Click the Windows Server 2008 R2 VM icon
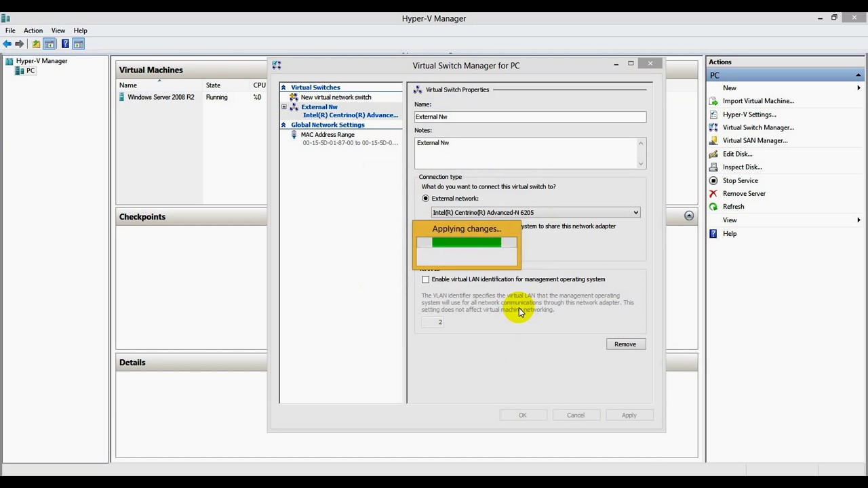The height and width of the screenshot is (488, 868). click(x=122, y=97)
